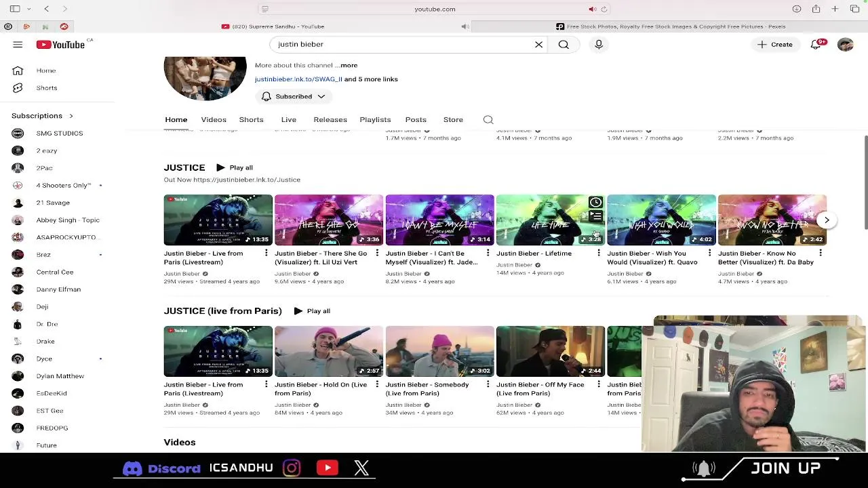Switch to the Playlists channel tab
Screen dimensions: 868x488
[x=375, y=120]
